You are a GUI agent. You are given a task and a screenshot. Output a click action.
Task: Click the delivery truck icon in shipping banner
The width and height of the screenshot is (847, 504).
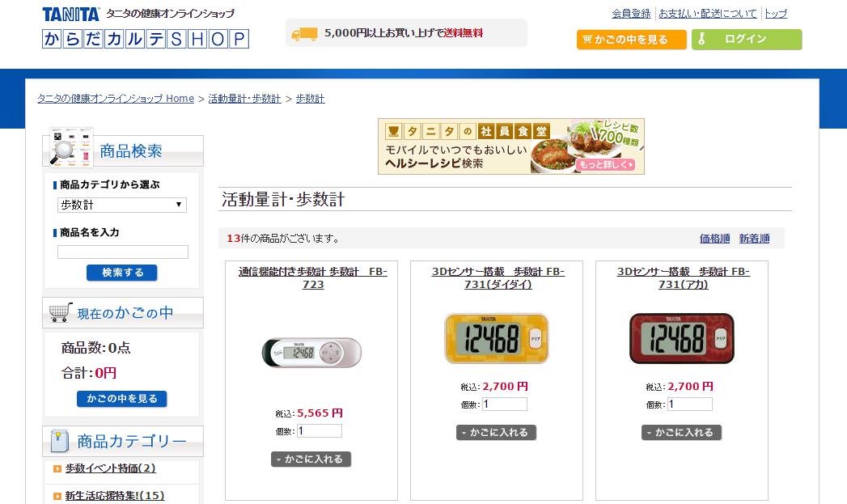pos(304,34)
